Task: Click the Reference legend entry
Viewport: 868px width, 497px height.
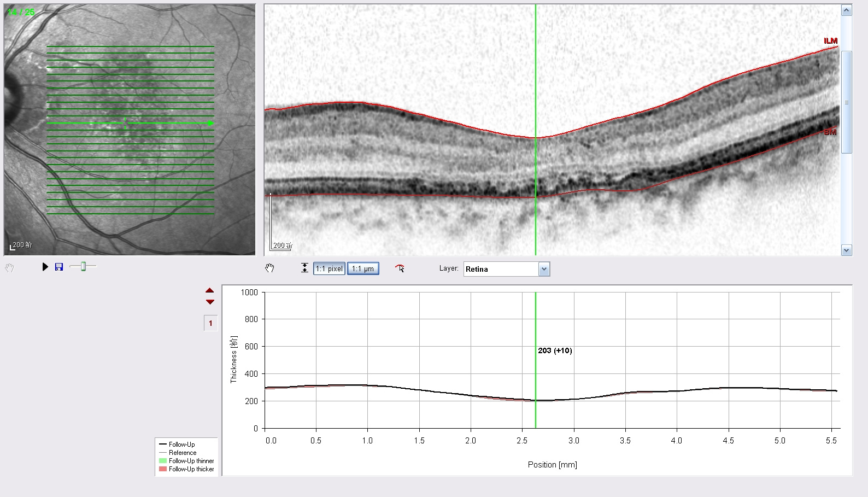Action: 183,453
